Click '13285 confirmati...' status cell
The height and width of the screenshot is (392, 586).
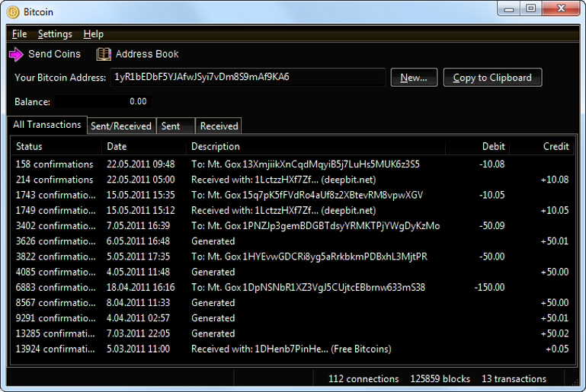(x=56, y=333)
